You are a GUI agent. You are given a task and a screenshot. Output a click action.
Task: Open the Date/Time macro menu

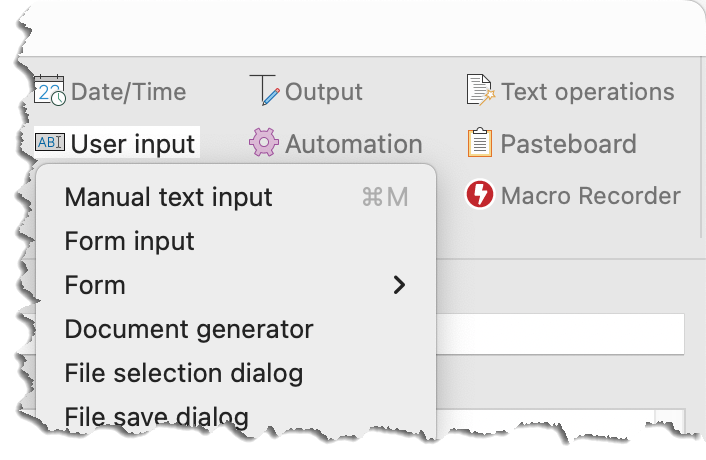[128, 92]
